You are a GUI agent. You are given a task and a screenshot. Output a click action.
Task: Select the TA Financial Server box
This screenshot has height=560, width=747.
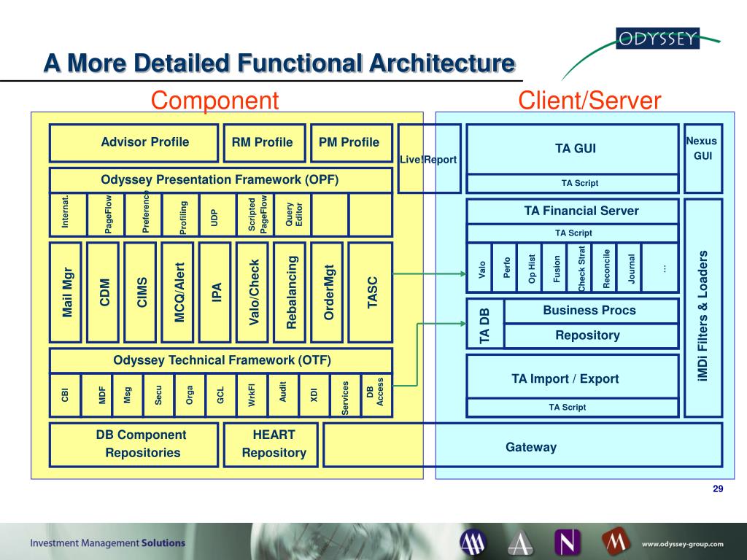point(573,211)
